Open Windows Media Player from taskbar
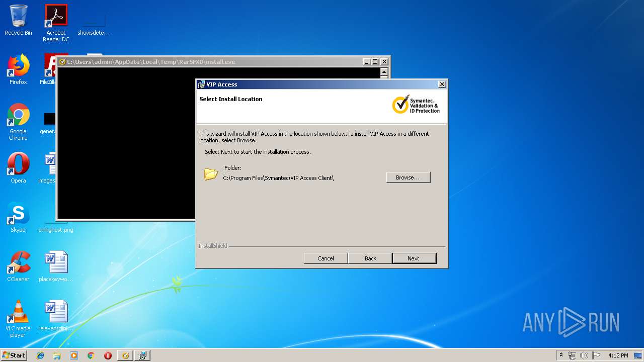Viewport: 644px width, 362px height. [x=74, y=355]
